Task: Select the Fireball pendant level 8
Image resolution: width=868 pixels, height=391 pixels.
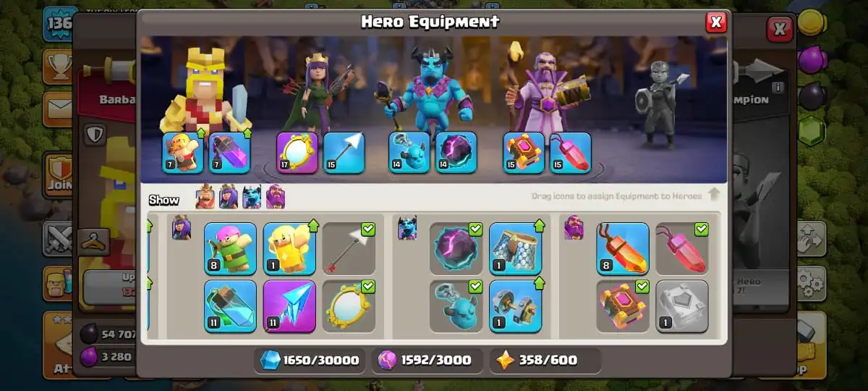Action: (x=623, y=248)
